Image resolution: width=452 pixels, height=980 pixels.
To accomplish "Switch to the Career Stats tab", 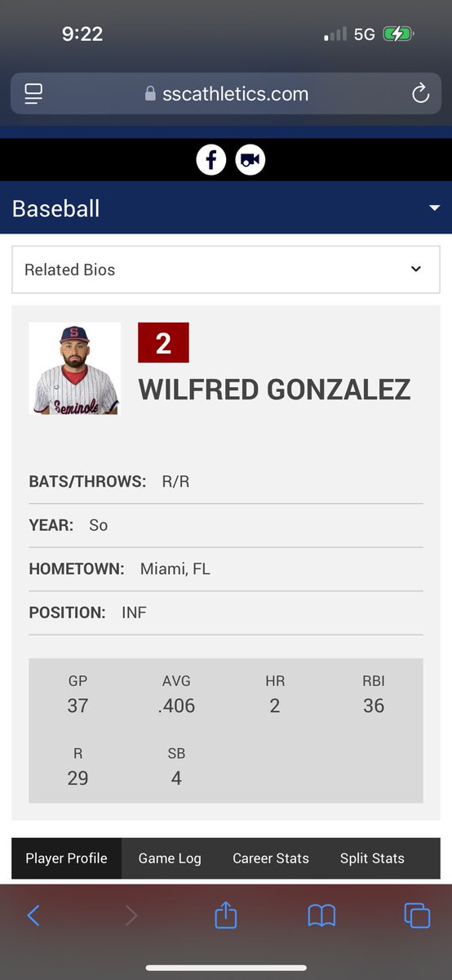I will click(271, 858).
